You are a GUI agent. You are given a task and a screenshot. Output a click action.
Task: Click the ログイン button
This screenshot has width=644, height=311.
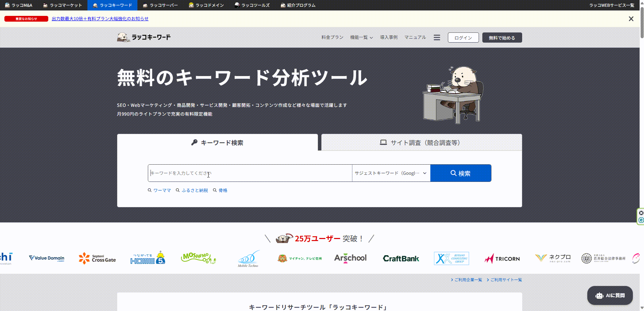[x=463, y=38]
